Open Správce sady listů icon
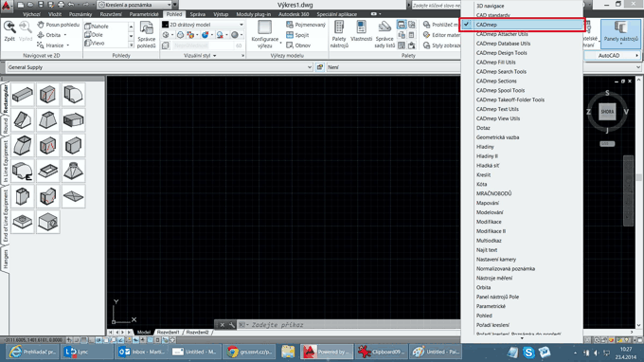644x362 pixels. 385,34
